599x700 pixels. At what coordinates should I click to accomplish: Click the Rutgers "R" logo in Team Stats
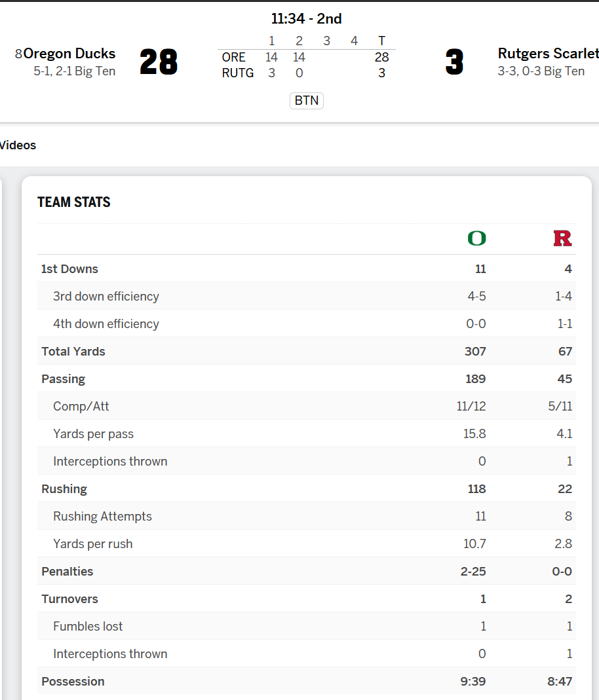point(562,238)
